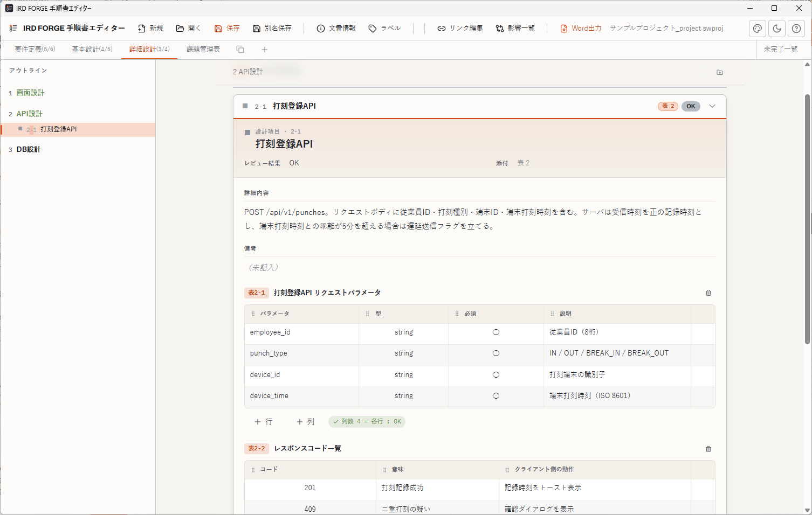Select 2-1 打刻登録API outline item
Screen dimensions: 812x515
click(x=78, y=129)
